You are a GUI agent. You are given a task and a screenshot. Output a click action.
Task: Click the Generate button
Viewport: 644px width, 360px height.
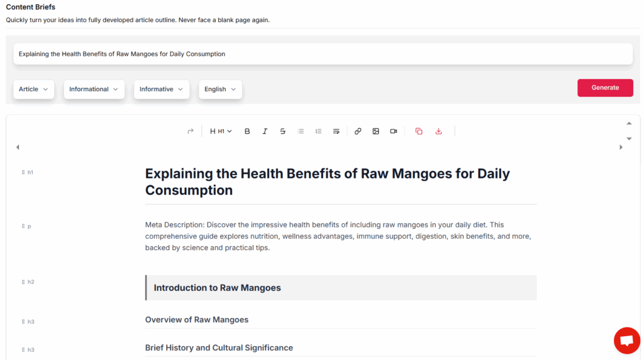coord(605,88)
